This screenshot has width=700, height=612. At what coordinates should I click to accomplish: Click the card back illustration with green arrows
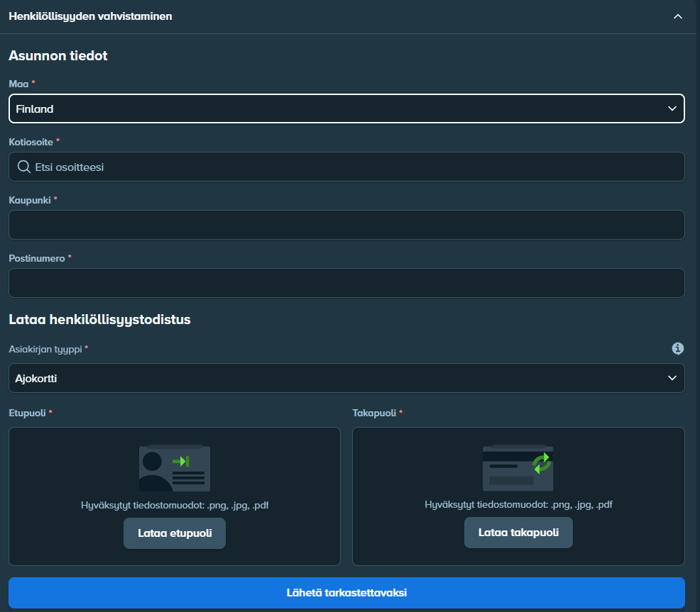518,468
